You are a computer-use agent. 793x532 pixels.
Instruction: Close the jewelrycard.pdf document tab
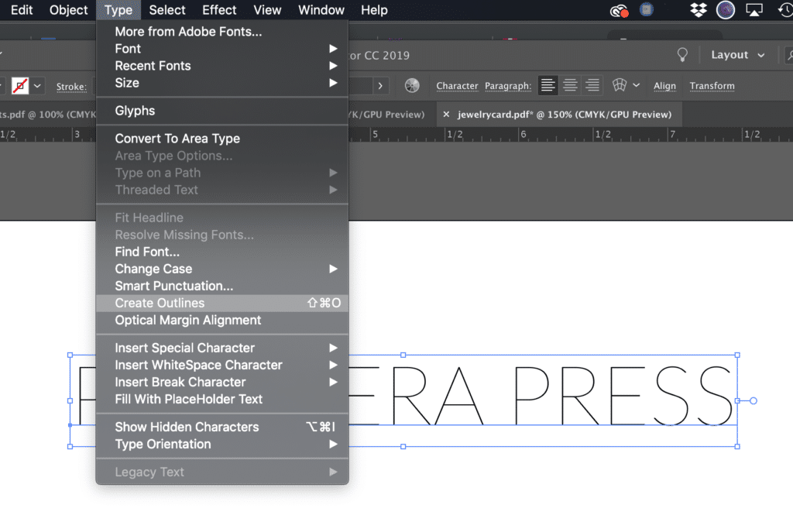(446, 115)
